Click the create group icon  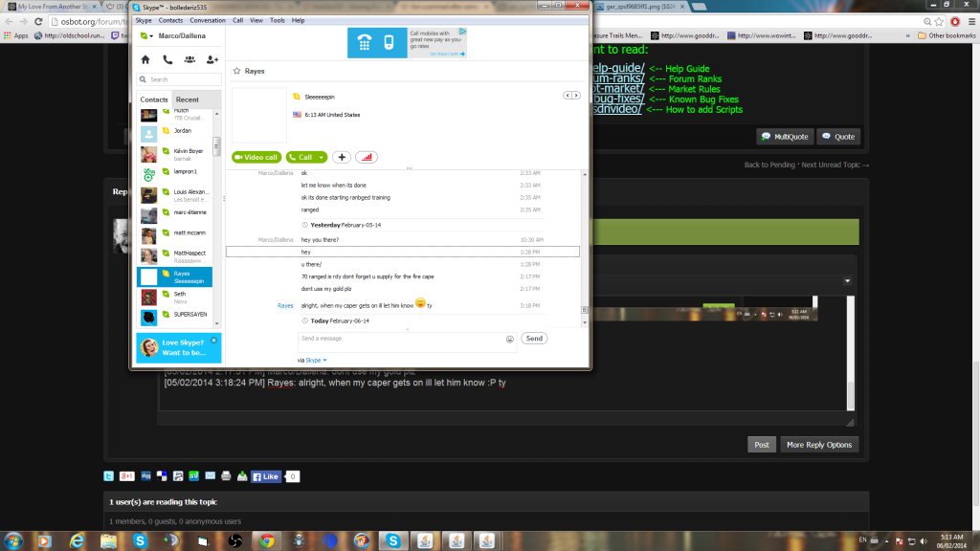(189, 59)
